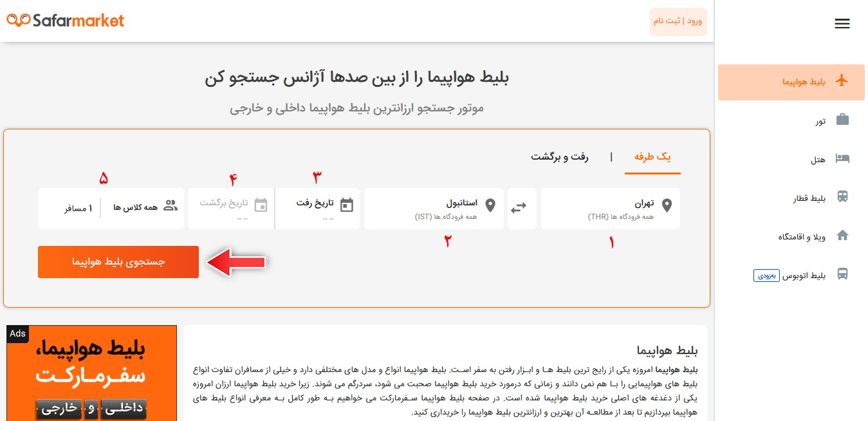The image size is (868, 421).
Task: Click location pin icon beside استانبول
Action: tap(490, 206)
